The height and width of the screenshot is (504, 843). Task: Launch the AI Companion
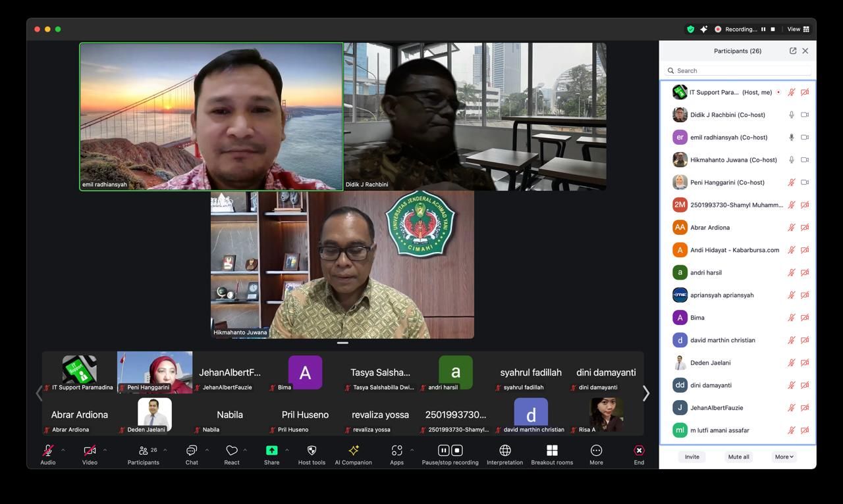tap(354, 454)
